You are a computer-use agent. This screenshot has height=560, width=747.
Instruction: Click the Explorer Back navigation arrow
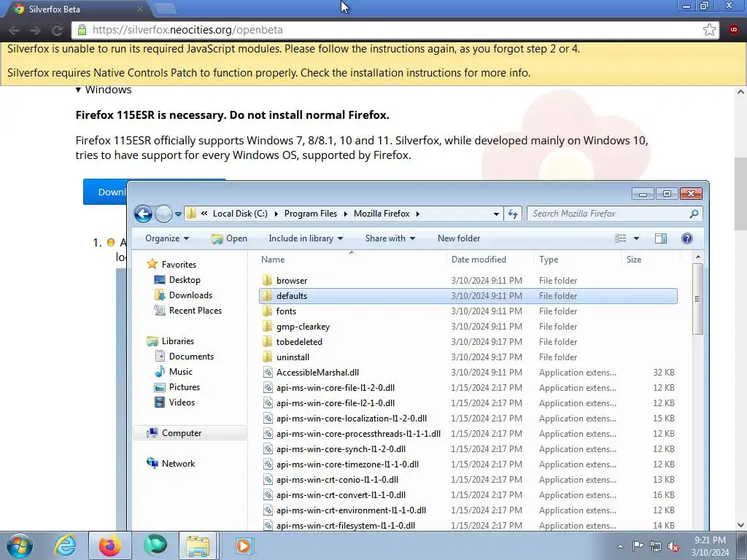click(x=143, y=214)
